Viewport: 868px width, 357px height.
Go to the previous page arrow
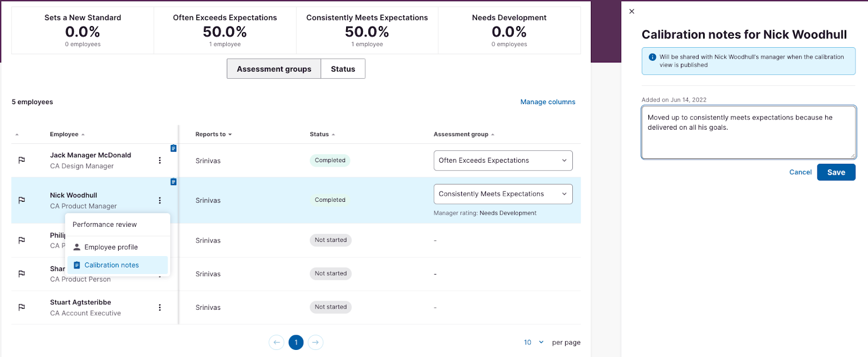pos(277,342)
